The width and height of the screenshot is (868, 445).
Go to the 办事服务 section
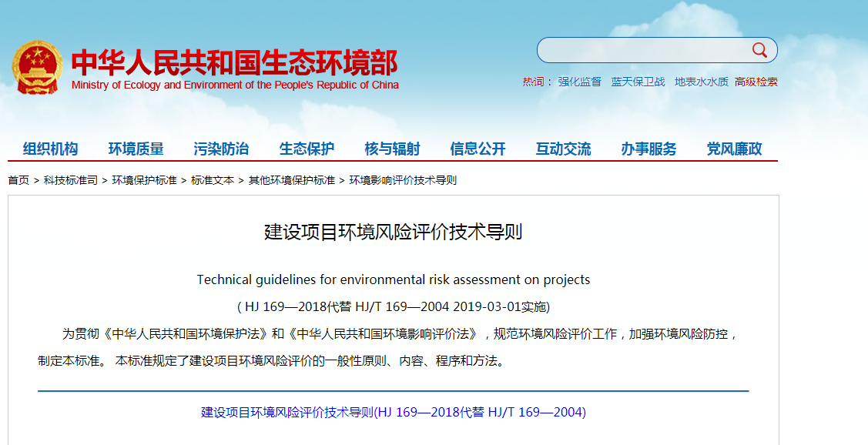pyautogui.click(x=648, y=149)
